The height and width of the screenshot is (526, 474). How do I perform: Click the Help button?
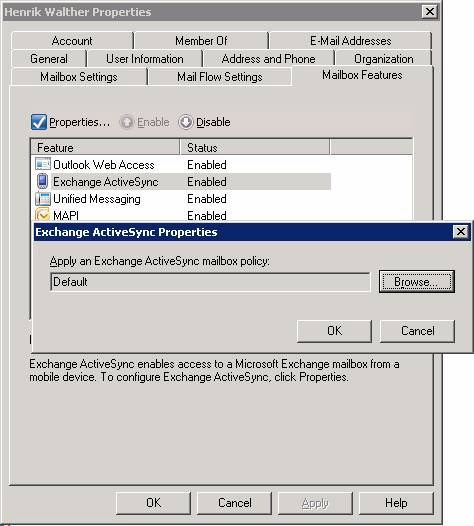tap(396, 503)
